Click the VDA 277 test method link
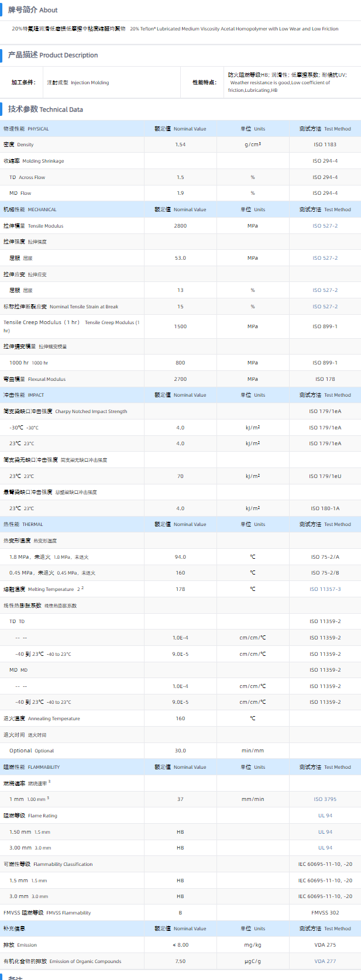The width and height of the screenshot is (361, 980). tap(325, 961)
